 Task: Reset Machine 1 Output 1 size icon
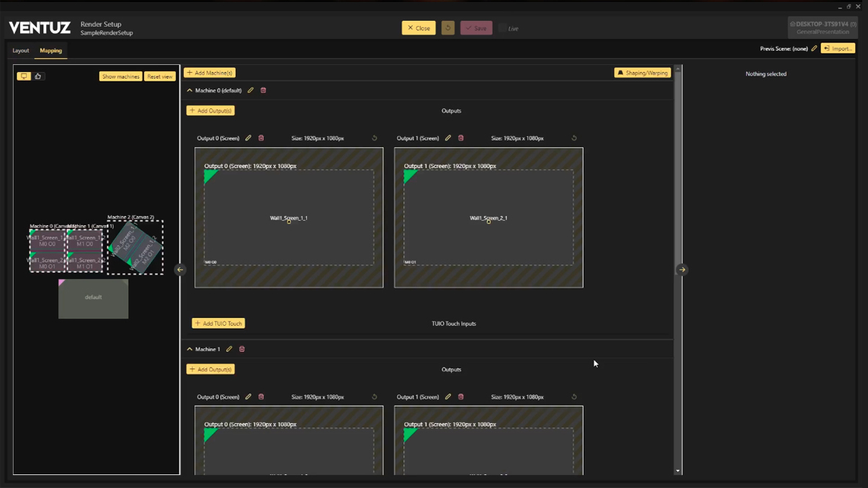[574, 397]
